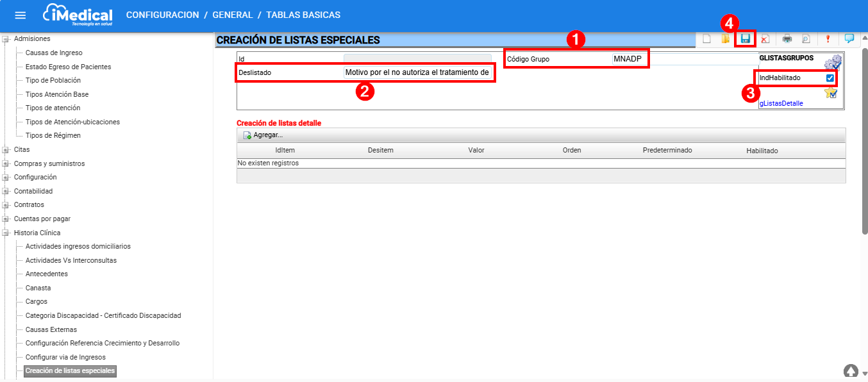Collapse the Admisiones tree node
The image size is (868, 382).
tap(6, 39)
